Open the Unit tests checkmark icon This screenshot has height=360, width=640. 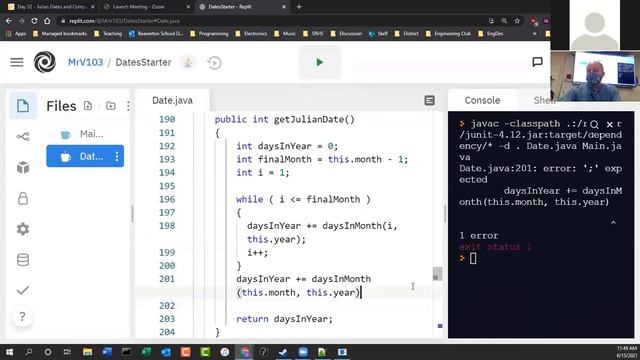(23, 290)
